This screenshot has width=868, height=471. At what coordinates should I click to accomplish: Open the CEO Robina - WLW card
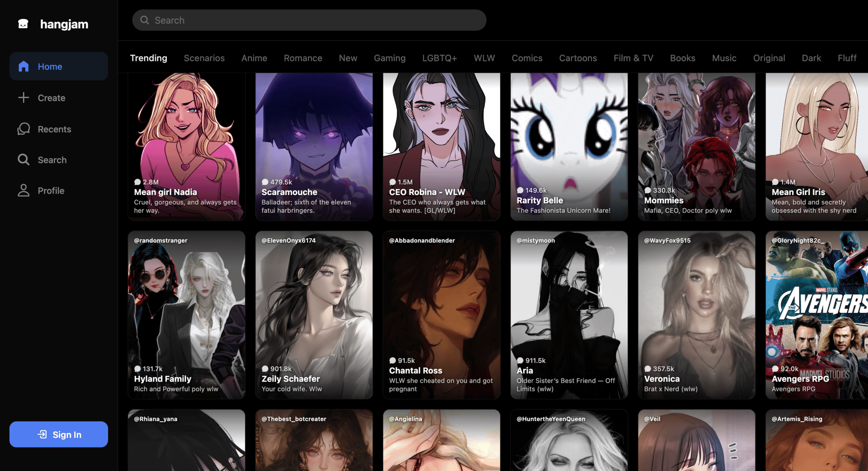[442, 147]
